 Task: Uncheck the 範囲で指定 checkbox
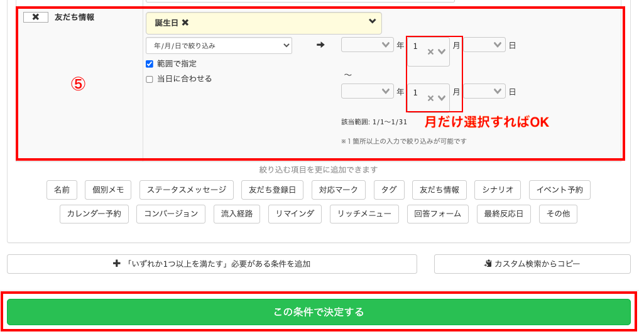coord(150,64)
